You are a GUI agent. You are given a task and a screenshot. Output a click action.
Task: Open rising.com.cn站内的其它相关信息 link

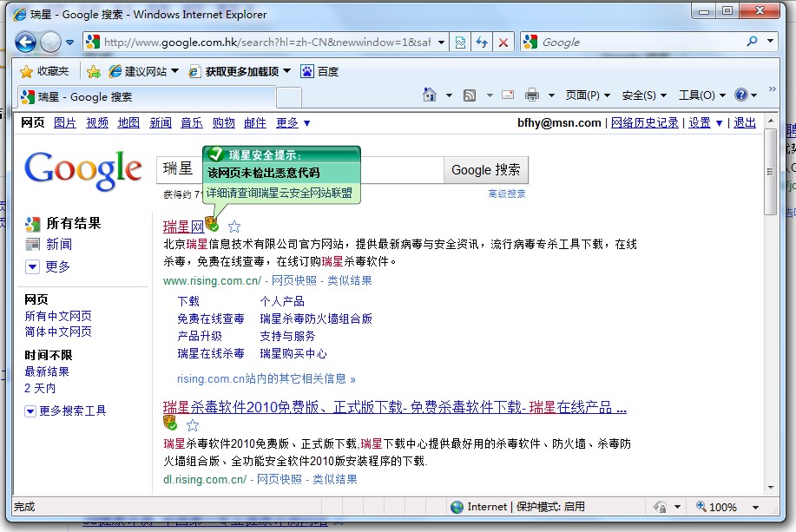pyautogui.click(x=266, y=378)
